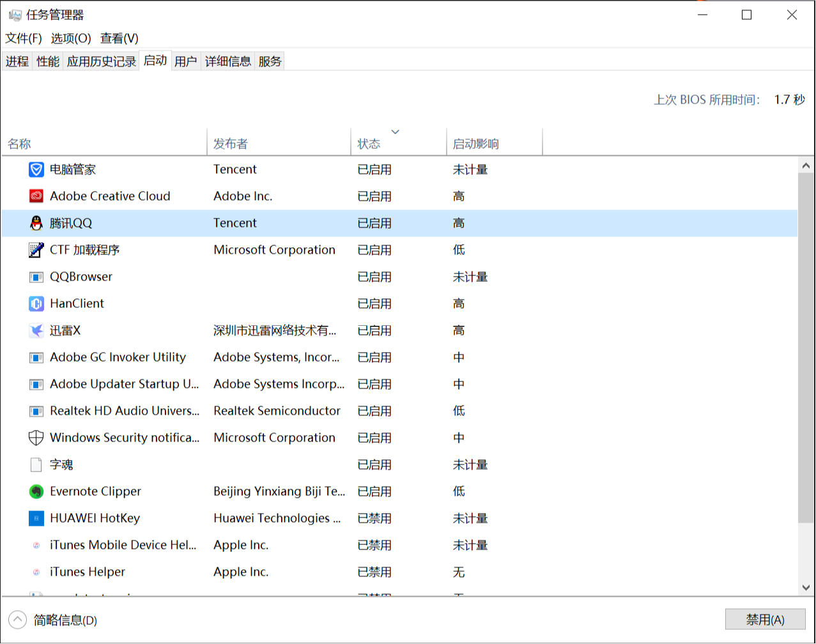
Task: Open the 文件(F) menu
Action: [x=24, y=38]
